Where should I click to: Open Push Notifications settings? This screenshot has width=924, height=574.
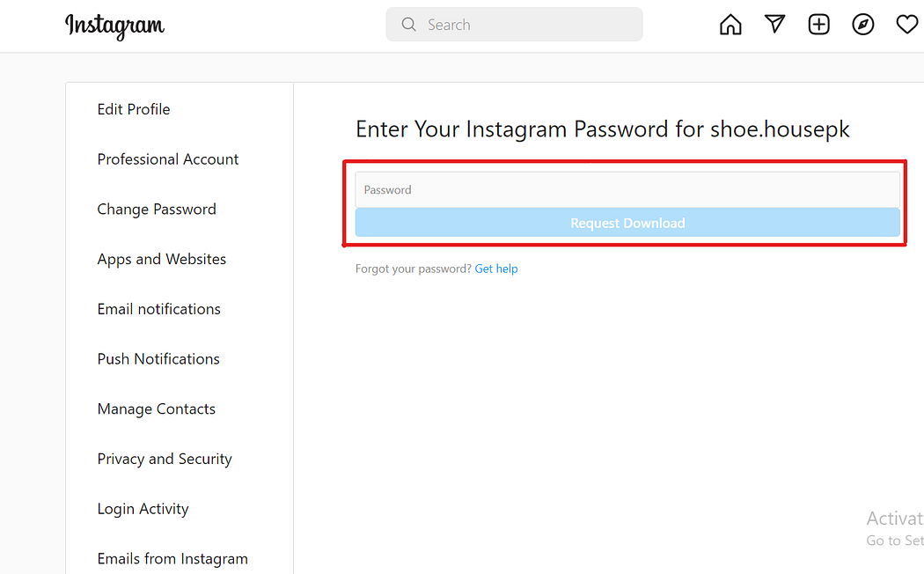[158, 359]
